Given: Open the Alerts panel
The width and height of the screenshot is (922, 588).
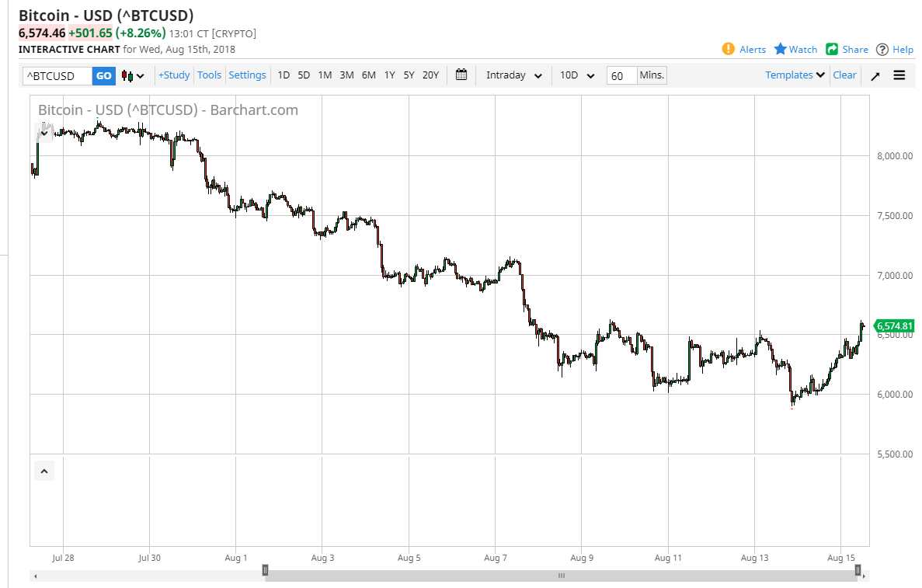Looking at the screenshot, I should point(743,49).
